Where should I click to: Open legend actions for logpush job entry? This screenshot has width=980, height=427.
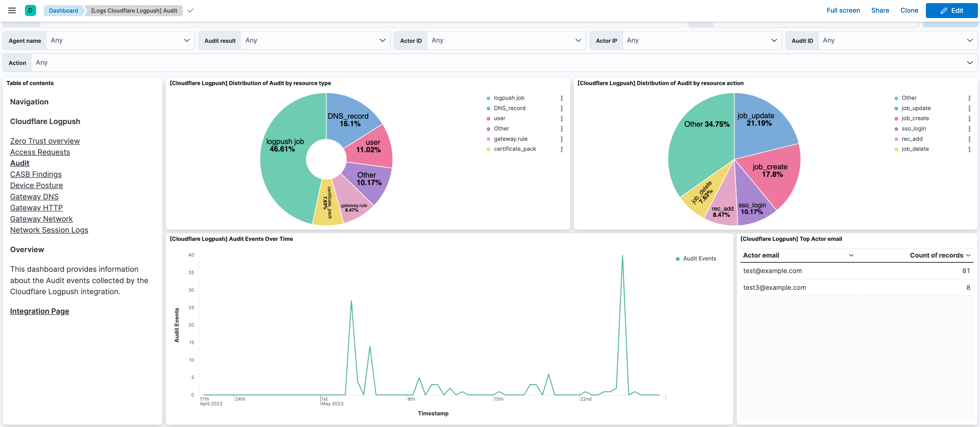coord(561,98)
